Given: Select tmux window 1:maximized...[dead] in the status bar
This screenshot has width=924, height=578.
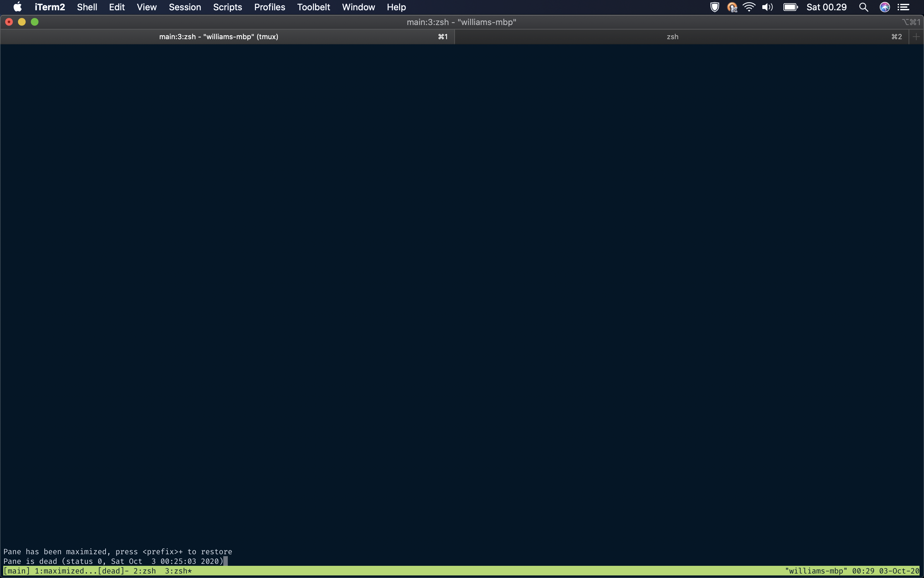Looking at the screenshot, I should [x=82, y=571].
